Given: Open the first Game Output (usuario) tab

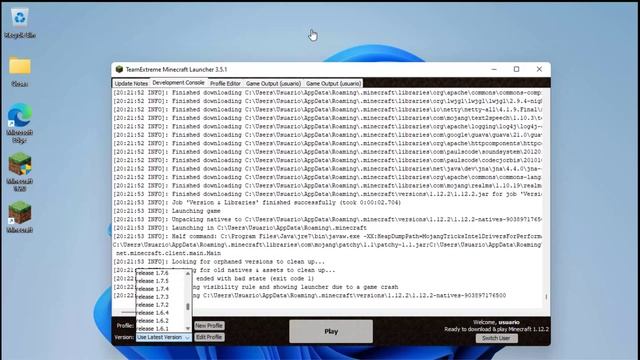Looking at the screenshot, I should pos(273,83).
